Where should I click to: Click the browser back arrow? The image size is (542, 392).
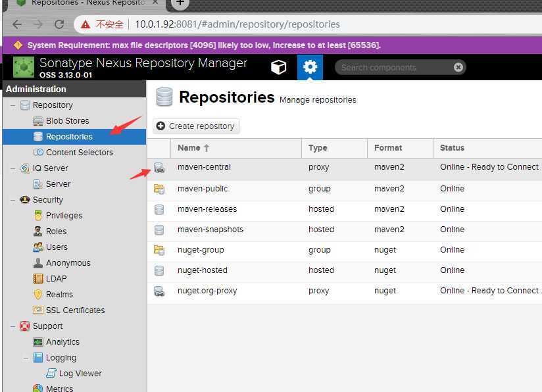click(17, 24)
